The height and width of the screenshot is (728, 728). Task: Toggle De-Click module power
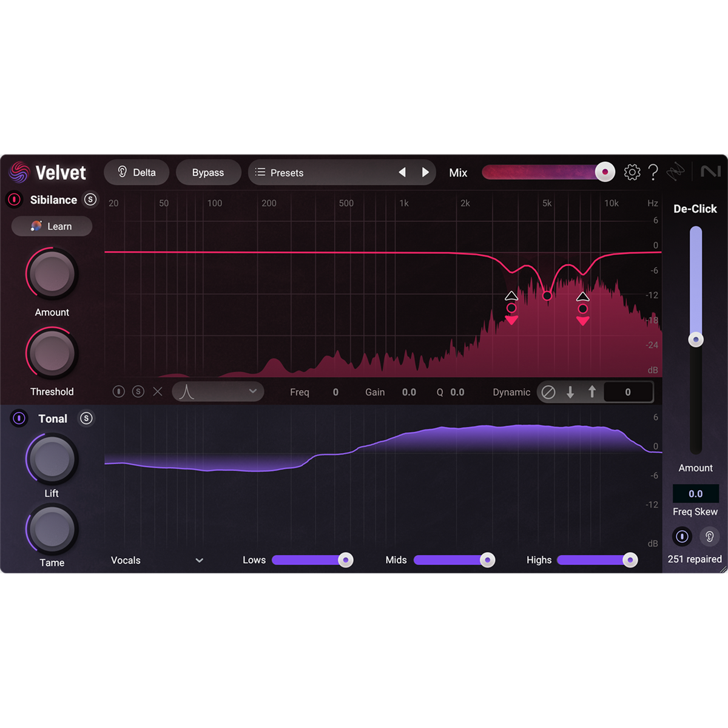(x=682, y=536)
